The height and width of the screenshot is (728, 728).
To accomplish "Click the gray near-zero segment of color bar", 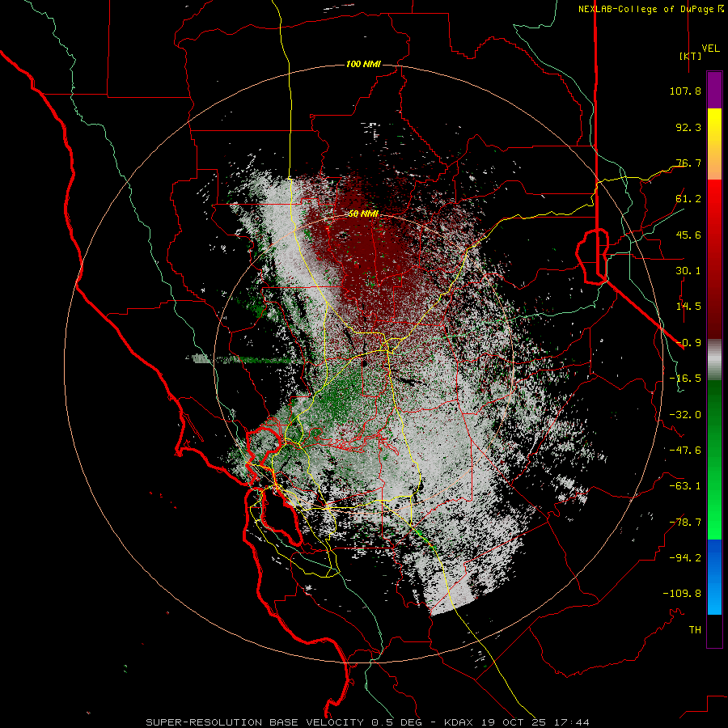I will click(x=714, y=360).
